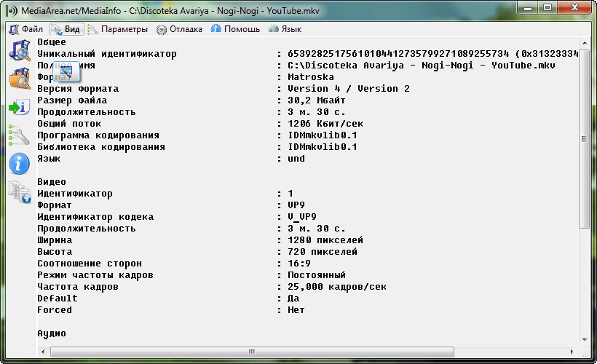This screenshot has width=597, height=364.
Task: Click the blue About info icon
Action: (20, 164)
